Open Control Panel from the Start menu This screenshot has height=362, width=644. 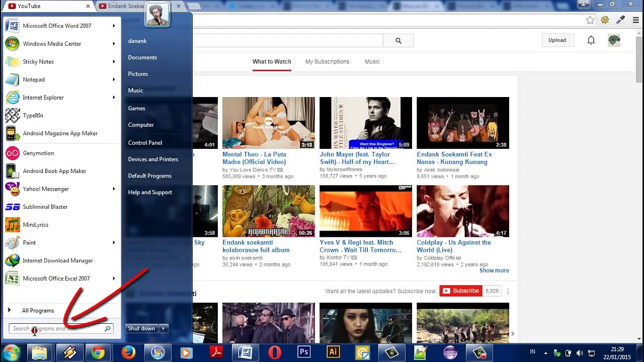pyautogui.click(x=145, y=143)
